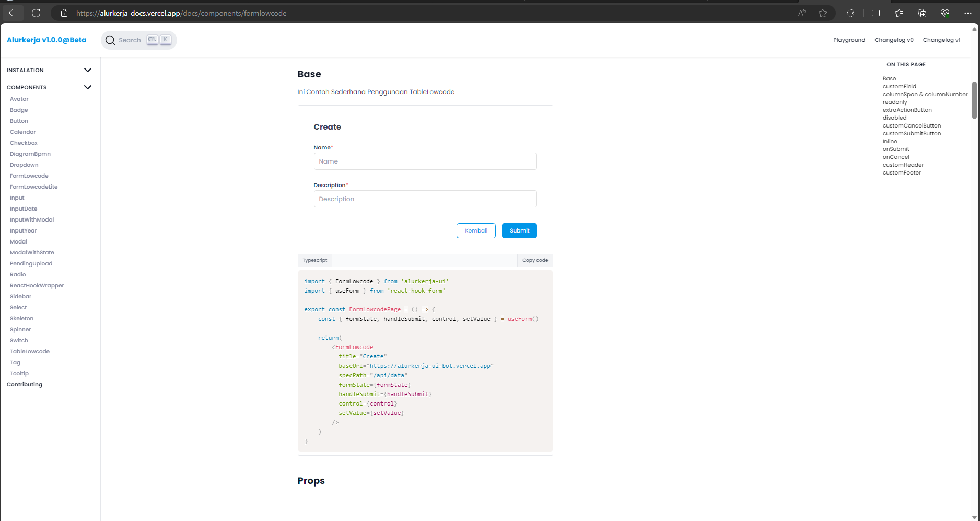The height and width of the screenshot is (521, 980).
Task: View site info via the lock icon
Action: (x=64, y=13)
